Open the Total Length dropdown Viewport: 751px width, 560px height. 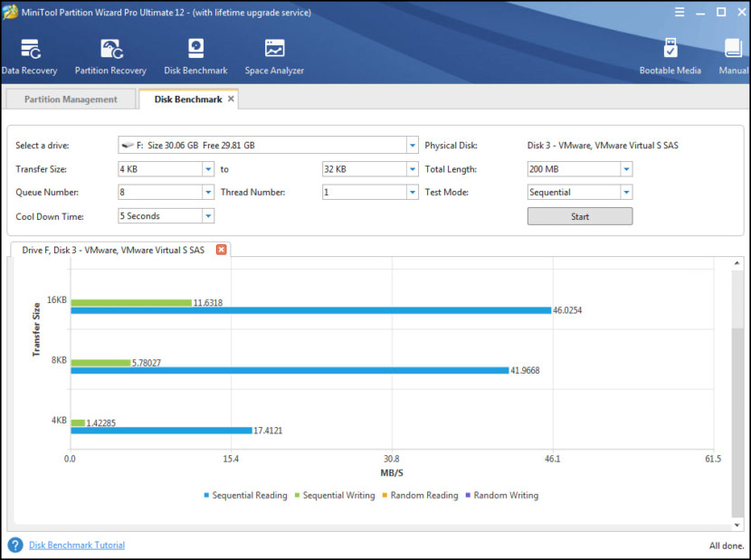628,167
